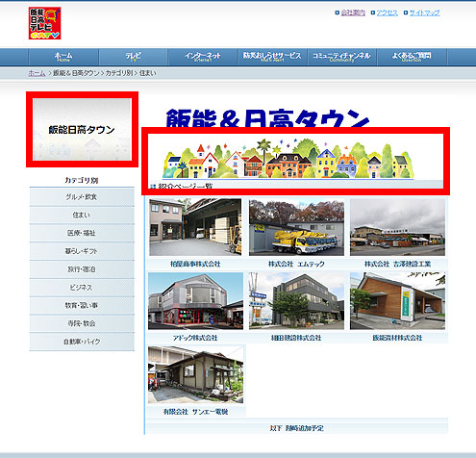Open the wooden-clad building photo thumbnail
Screen dimensions: 476x458
click(x=397, y=301)
